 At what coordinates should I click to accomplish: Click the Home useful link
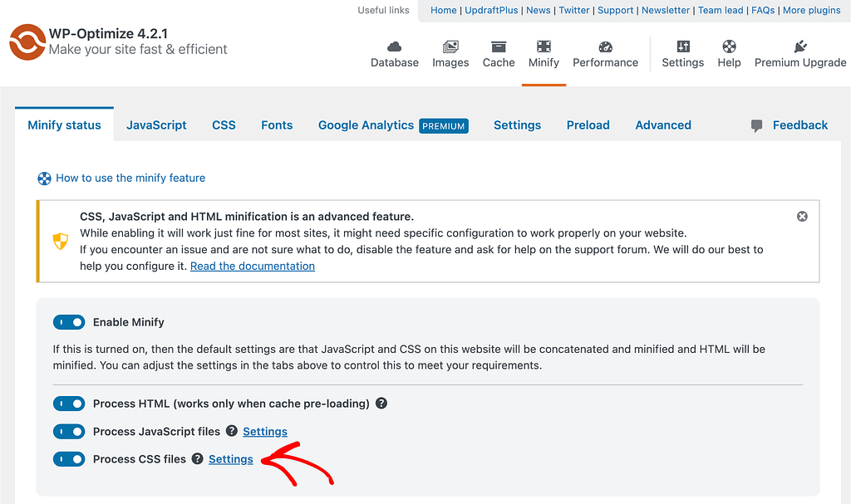(444, 10)
